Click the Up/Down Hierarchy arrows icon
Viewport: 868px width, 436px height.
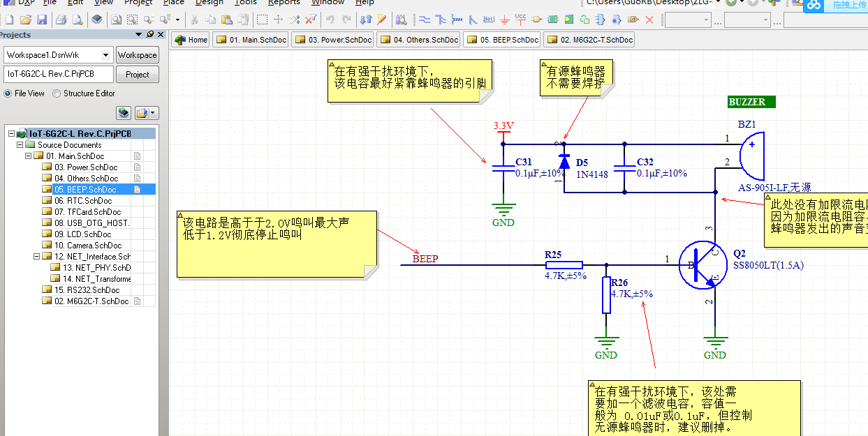coord(365,20)
